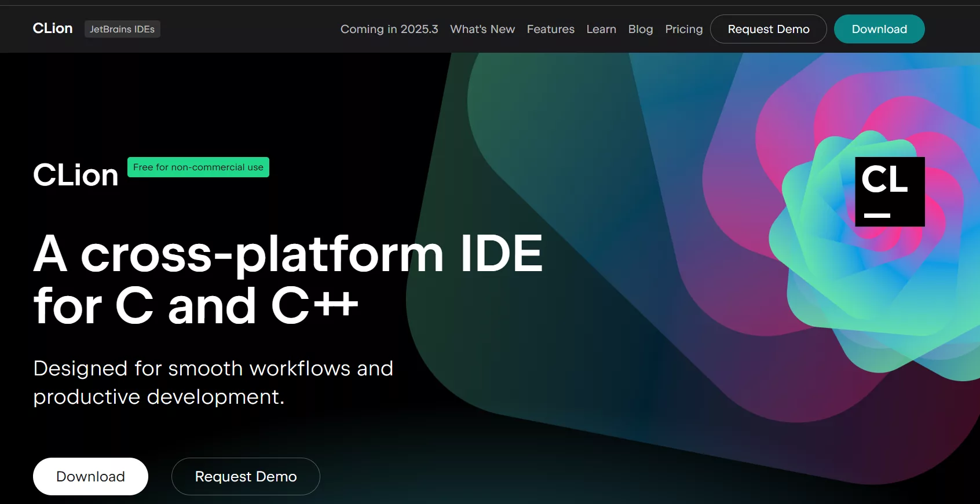Click the outlined Request Demo hero button

[246, 476]
